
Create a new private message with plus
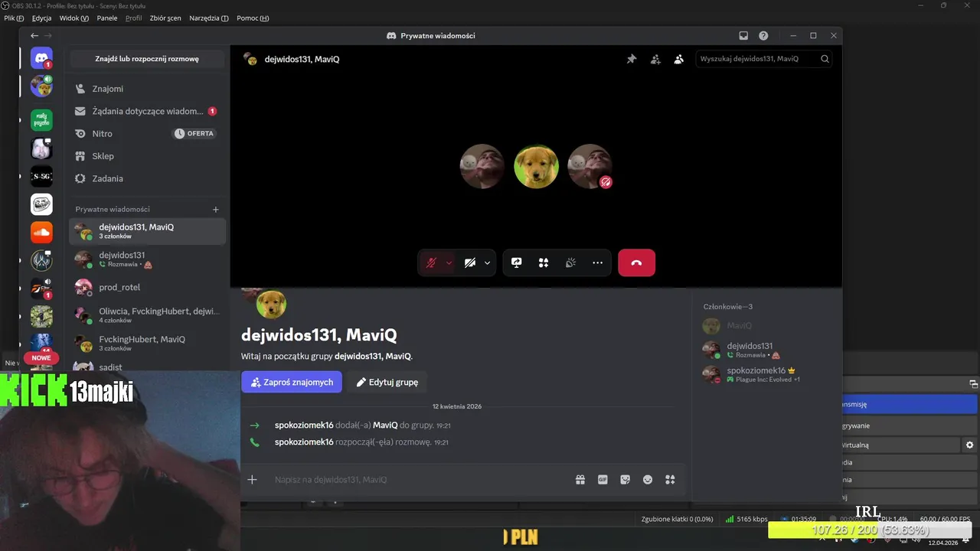pos(216,209)
